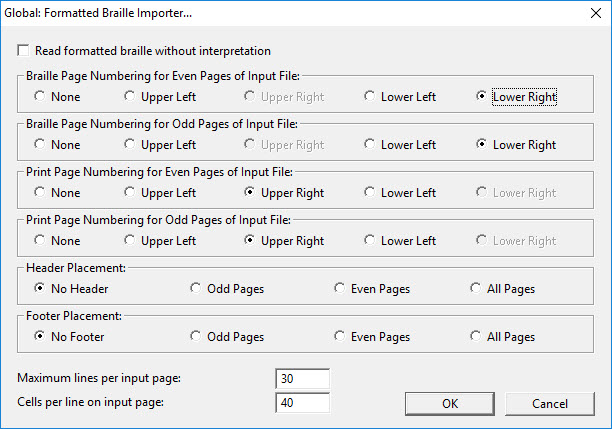Select None for Print even page numbering
Image resolution: width=612 pixels, height=429 pixels.
40,193
